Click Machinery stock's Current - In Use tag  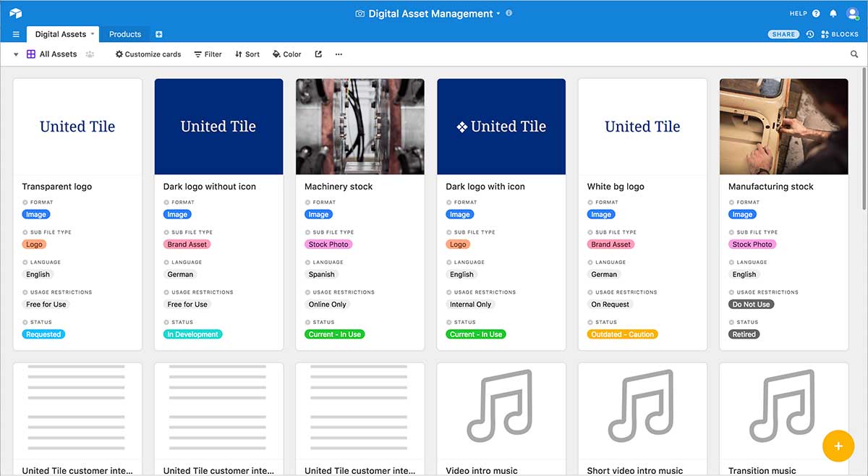[335, 334]
